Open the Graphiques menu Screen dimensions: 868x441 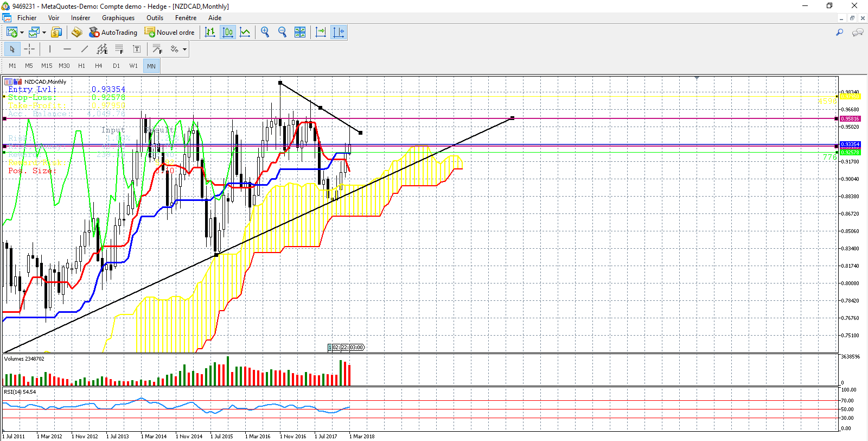[x=118, y=18]
